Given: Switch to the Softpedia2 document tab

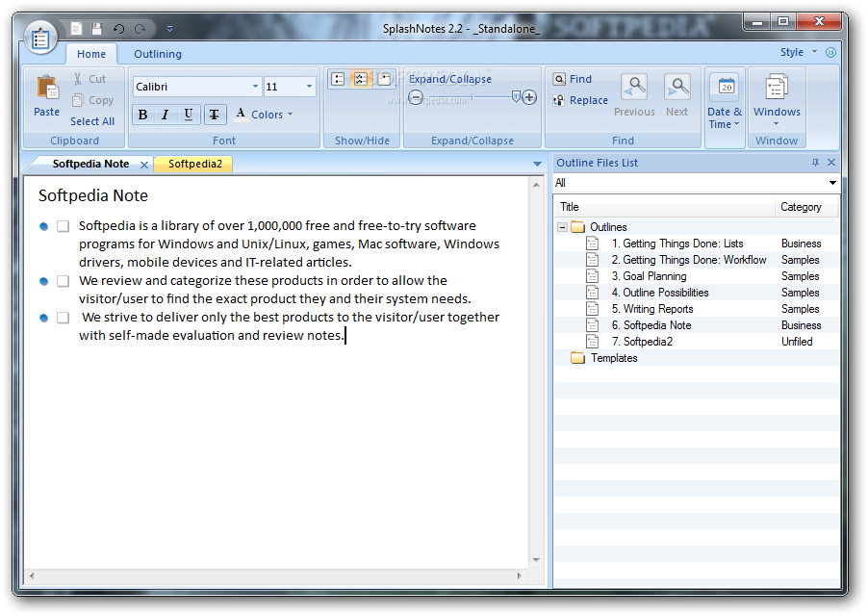Looking at the screenshot, I should coord(194,164).
